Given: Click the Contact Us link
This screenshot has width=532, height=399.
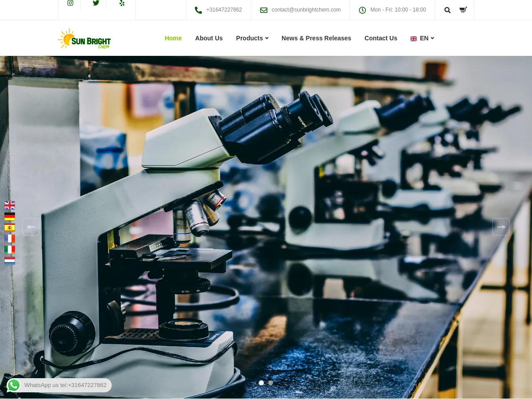Looking at the screenshot, I should pos(381,38).
